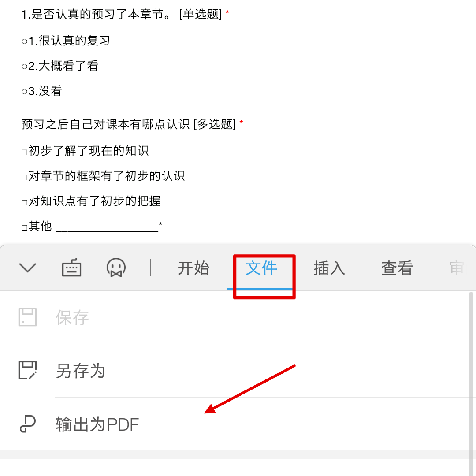Click the 保存 floppy disk icon

(28, 317)
